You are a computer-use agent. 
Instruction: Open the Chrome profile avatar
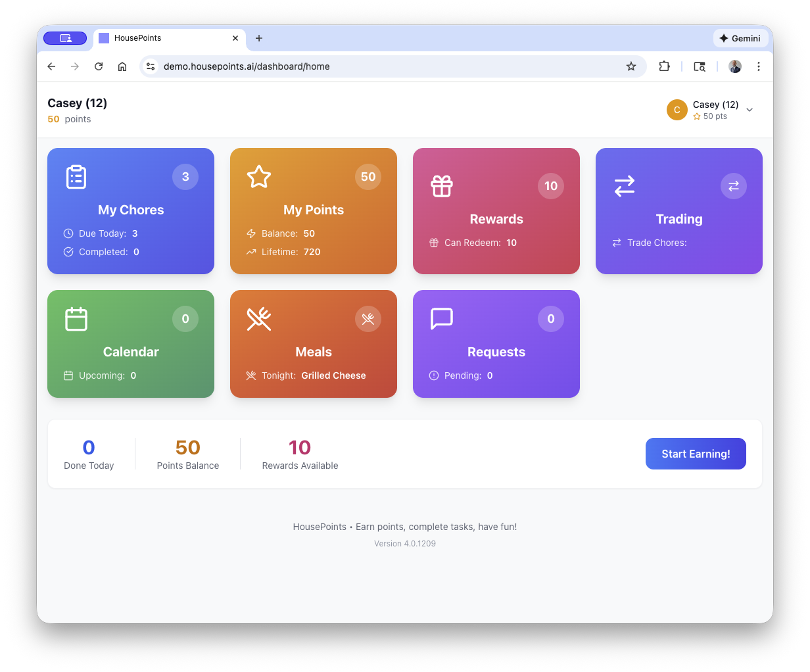point(735,66)
